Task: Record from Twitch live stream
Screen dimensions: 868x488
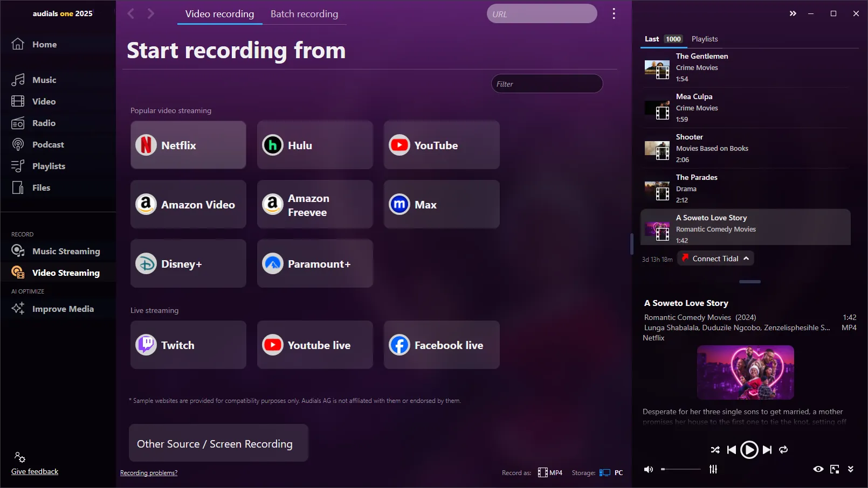Action: (188, 345)
